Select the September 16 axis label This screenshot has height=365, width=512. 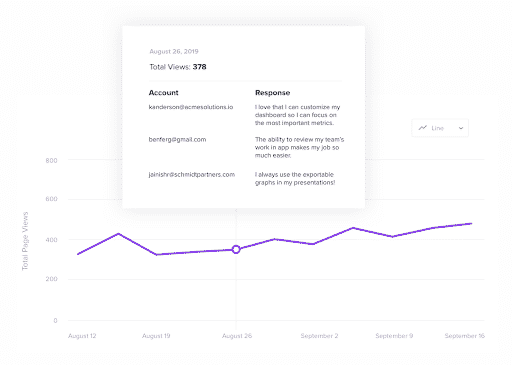[x=464, y=336]
